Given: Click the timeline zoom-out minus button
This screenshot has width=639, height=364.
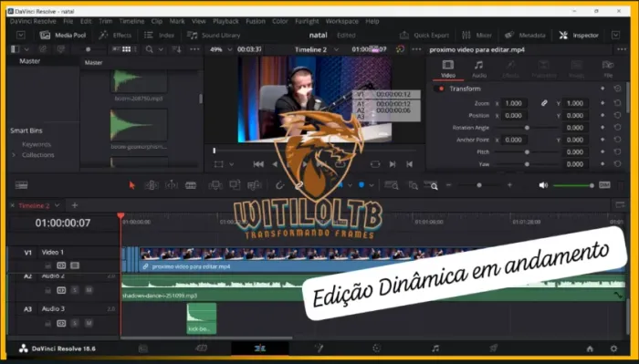Looking at the screenshot, I should pyautogui.click(x=449, y=185).
